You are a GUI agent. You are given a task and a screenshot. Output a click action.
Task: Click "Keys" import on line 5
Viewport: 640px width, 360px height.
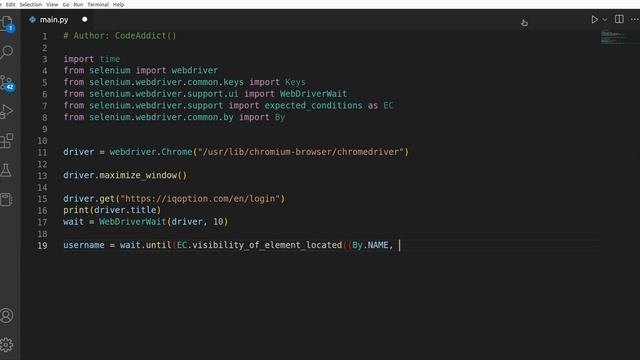coord(295,82)
